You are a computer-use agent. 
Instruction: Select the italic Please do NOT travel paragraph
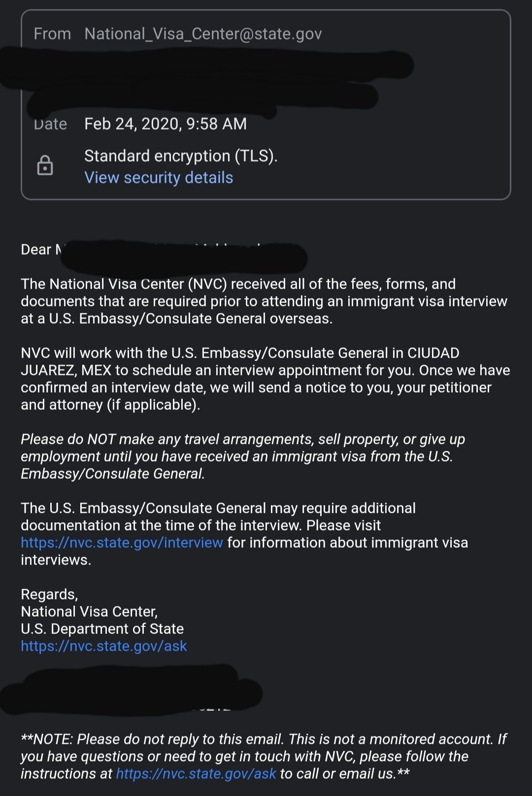tap(243, 456)
